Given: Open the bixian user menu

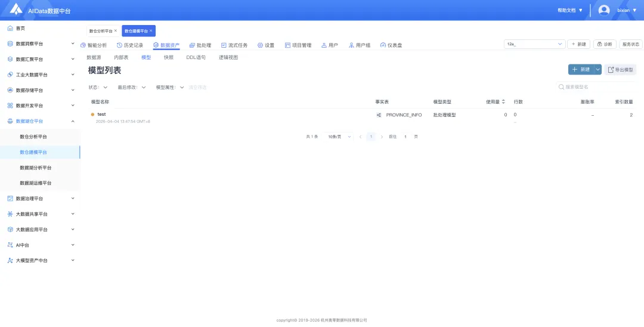Looking at the screenshot, I should [627, 10].
